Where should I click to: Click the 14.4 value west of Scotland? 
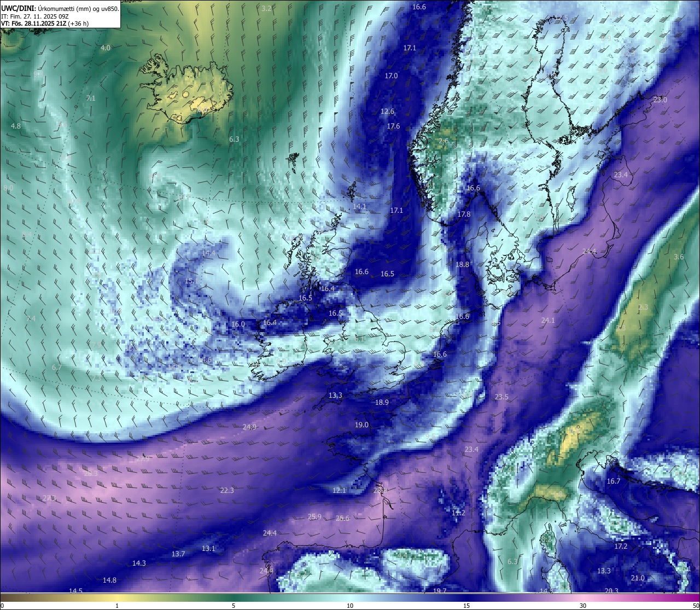(208, 254)
